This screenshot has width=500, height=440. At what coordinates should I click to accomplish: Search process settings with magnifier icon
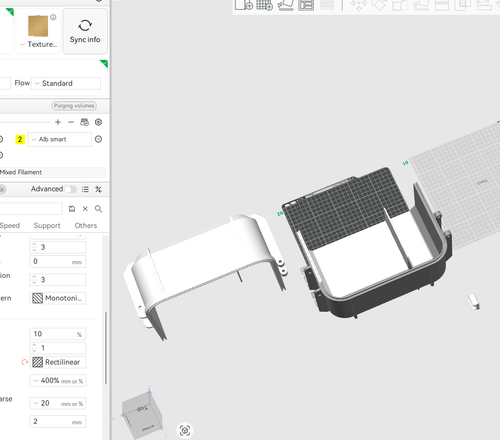coord(98,209)
